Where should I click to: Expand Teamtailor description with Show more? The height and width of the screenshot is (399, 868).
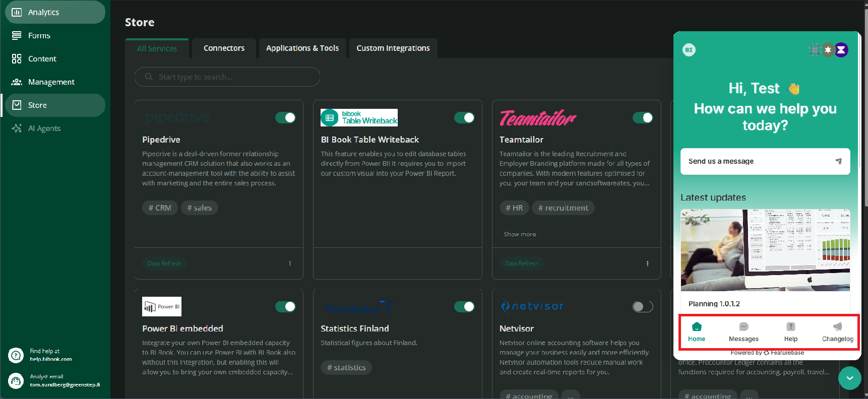coord(520,234)
